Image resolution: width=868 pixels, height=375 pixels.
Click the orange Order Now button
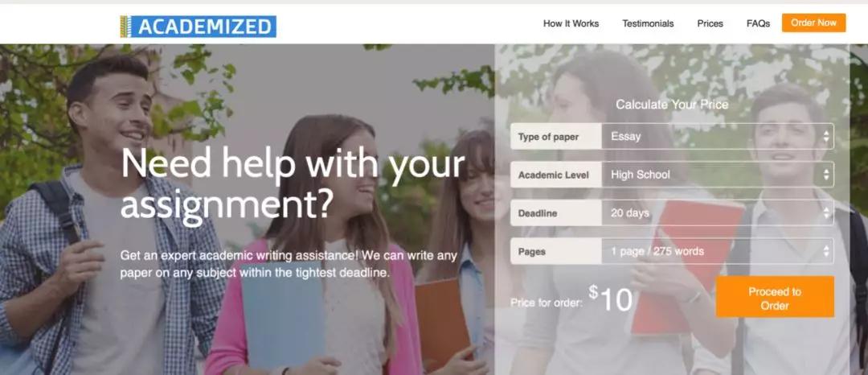(x=813, y=23)
